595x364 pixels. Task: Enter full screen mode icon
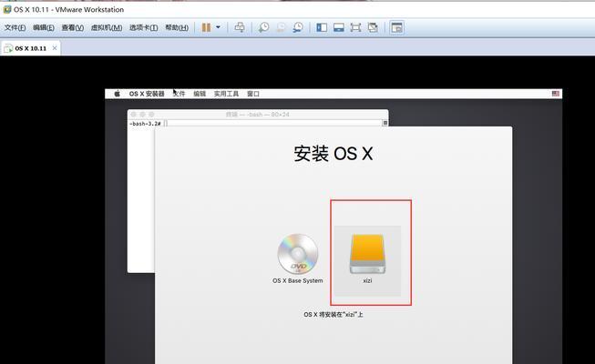(x=355, y=27)
